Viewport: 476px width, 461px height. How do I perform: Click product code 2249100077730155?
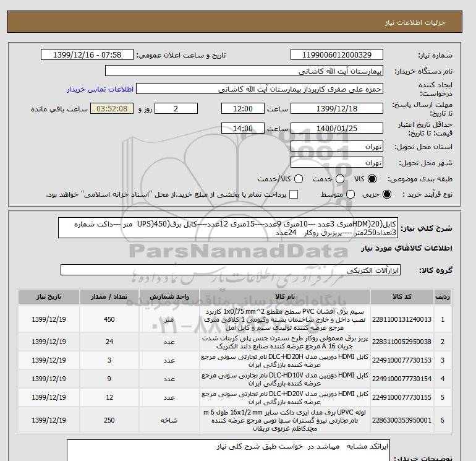coord(402,397)
